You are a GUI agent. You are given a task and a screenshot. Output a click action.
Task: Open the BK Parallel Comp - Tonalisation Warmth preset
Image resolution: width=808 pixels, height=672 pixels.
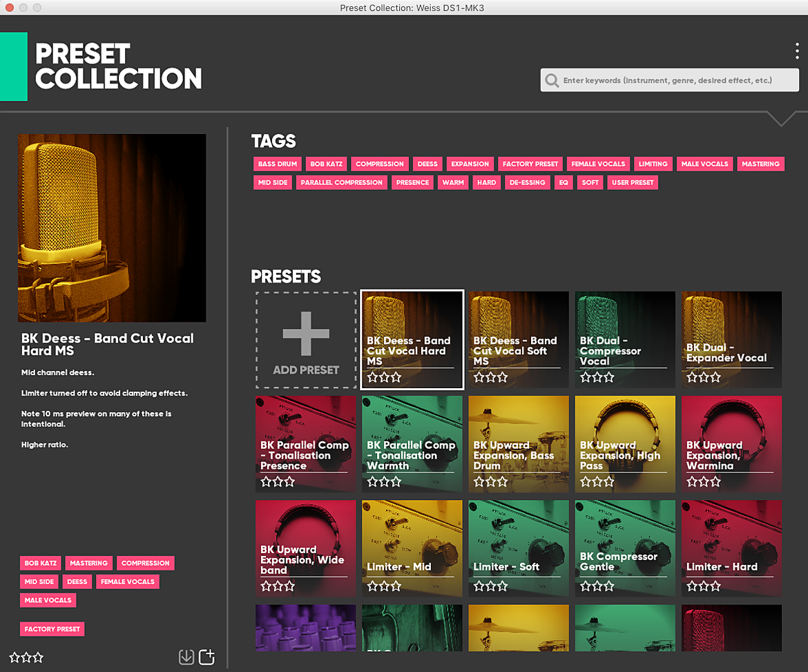click(x=412, y=444)
